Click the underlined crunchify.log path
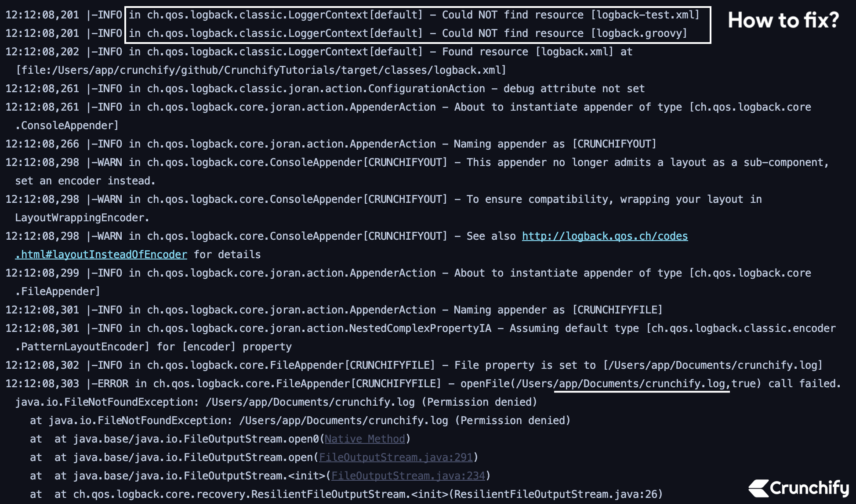This screenshot has width=856, height=504. pos(642,383)
